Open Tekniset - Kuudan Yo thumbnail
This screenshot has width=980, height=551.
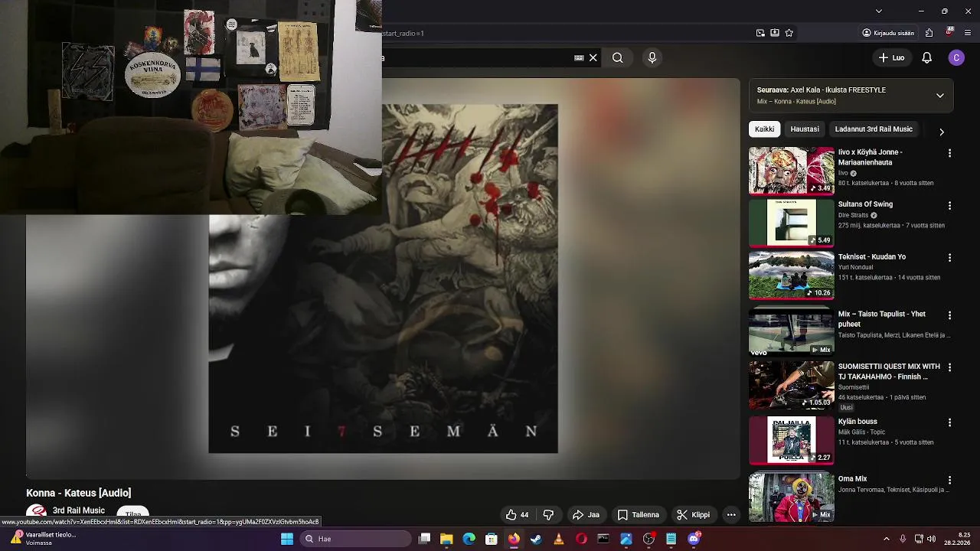point(791,275)
